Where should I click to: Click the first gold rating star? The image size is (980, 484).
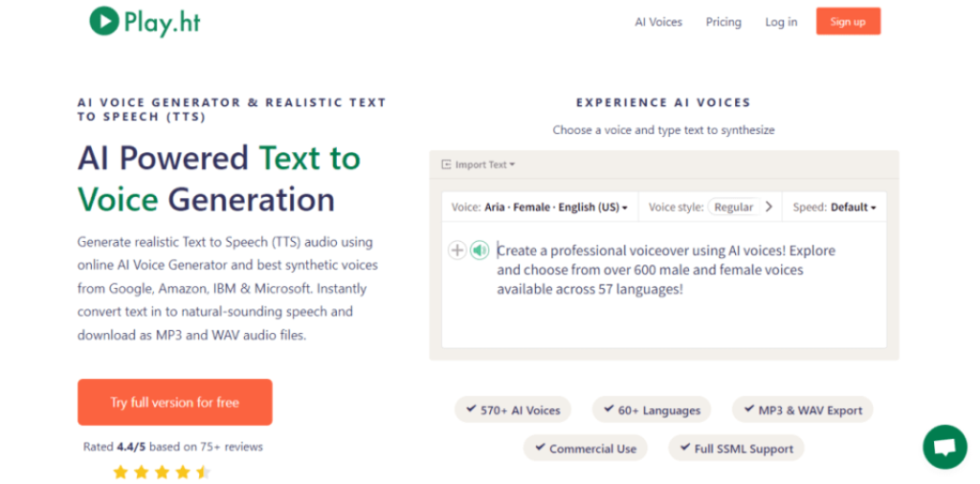(121, 472)
